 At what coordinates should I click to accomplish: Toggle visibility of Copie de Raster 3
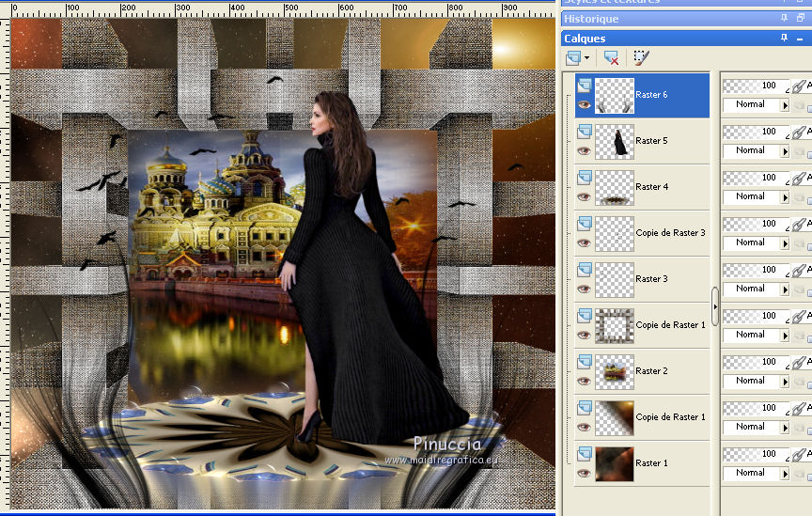(585, 243)
